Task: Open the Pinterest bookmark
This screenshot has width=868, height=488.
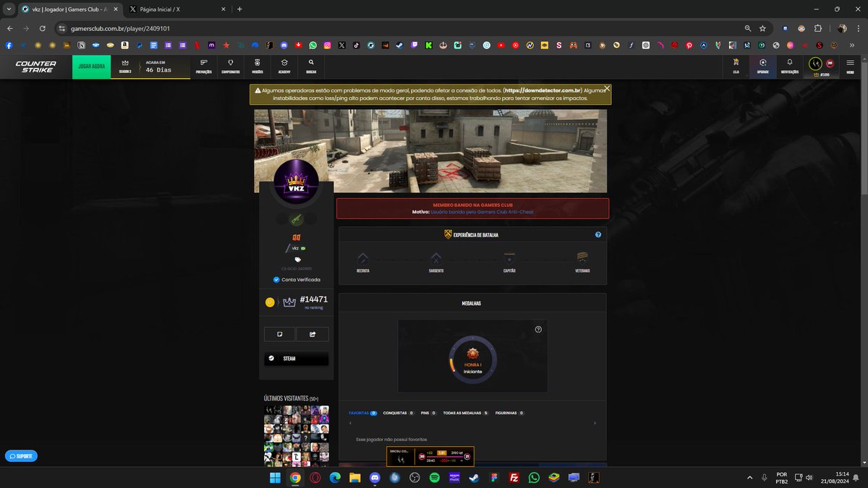Action: tap(689, 45)
